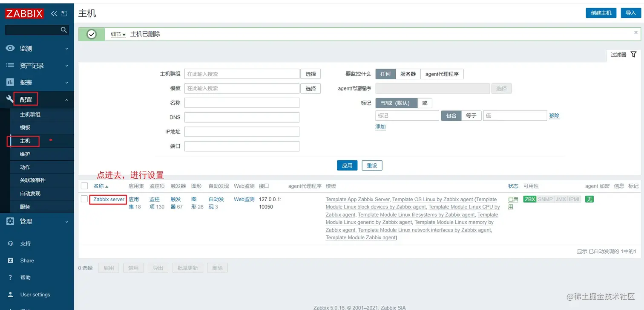Collapse sidebar with double-chevron icon
The width and height of the screenshot is (644, 310).
(54, 14)
